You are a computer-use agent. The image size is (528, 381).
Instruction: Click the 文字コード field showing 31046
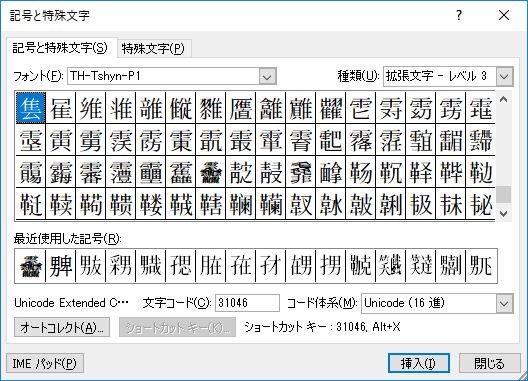tap(247, 303)
